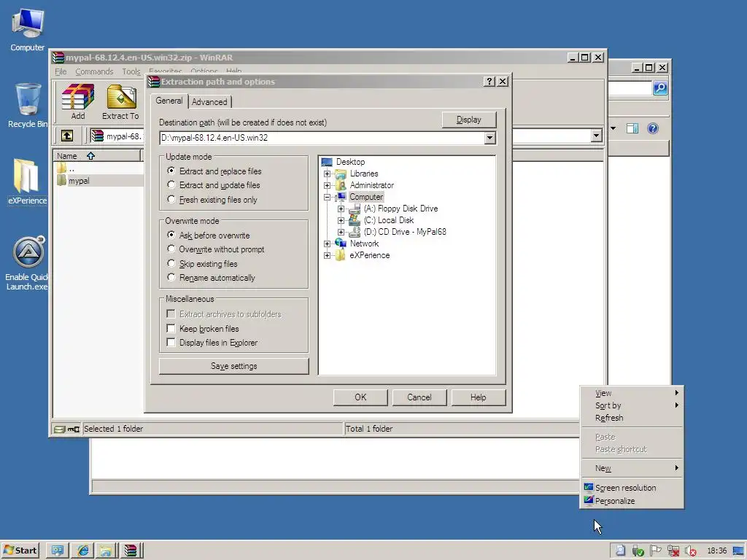The image size is (747, 560).
Task: Switch to the General tab
Action: 169,101
